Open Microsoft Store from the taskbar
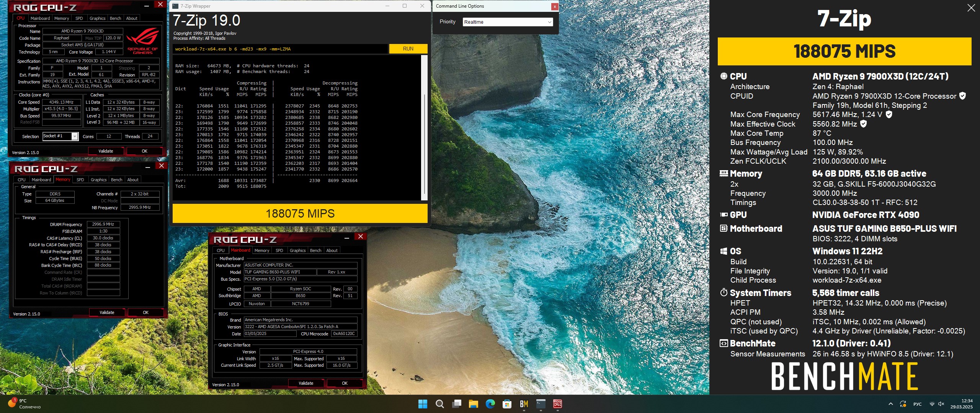 507,404
